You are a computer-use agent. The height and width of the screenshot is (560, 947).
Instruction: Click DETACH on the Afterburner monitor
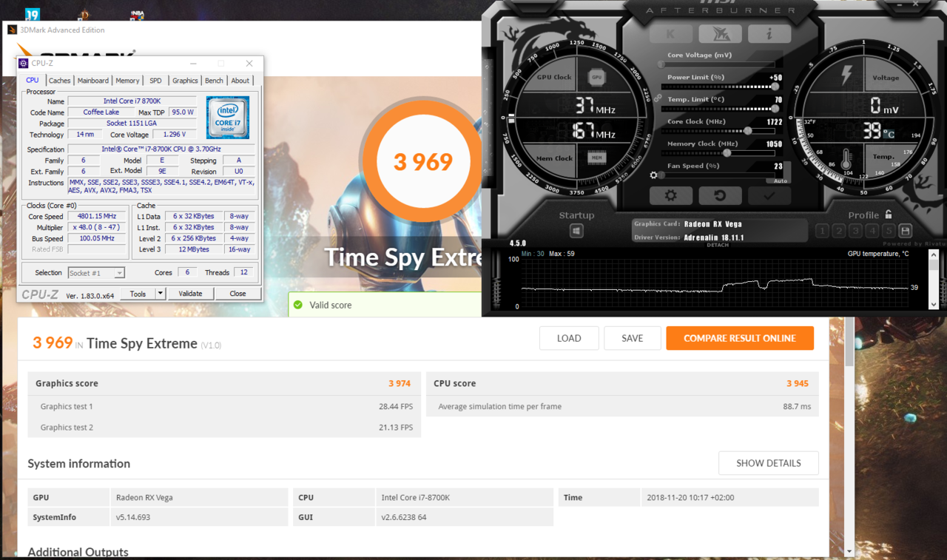click(718, 245)
